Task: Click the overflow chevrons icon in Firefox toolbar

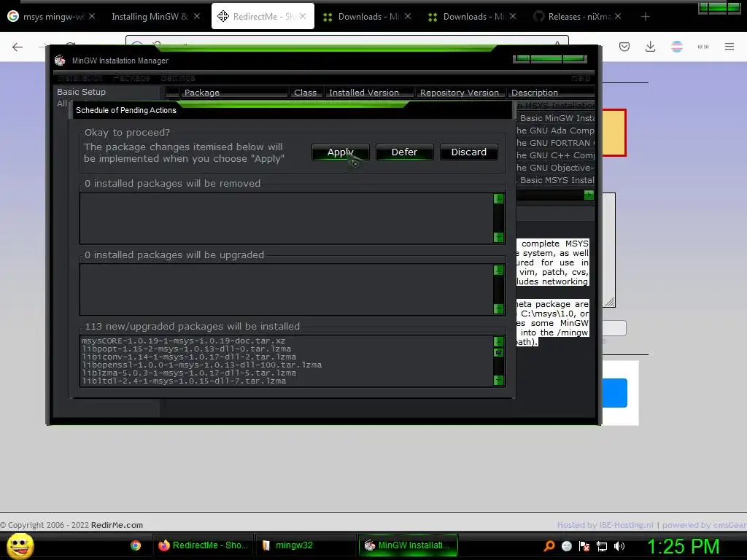Action: [703, 47]
